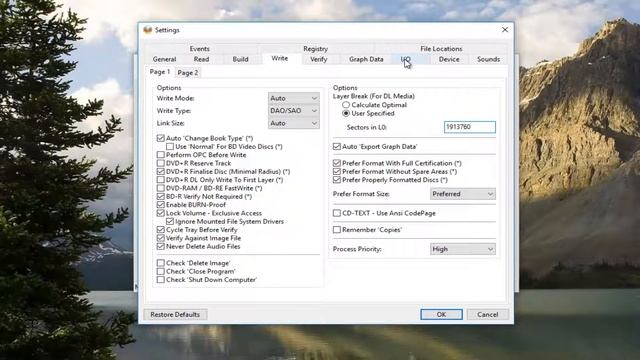This screenshot has height=360, width=640.
Task: Switch to the General tab
Action: point(164,59)
